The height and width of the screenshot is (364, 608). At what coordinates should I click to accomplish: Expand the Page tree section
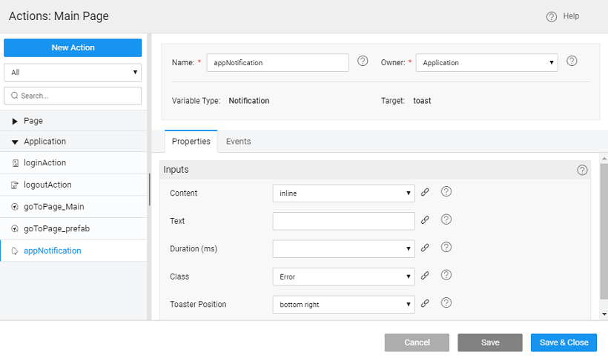click(16, 121)
